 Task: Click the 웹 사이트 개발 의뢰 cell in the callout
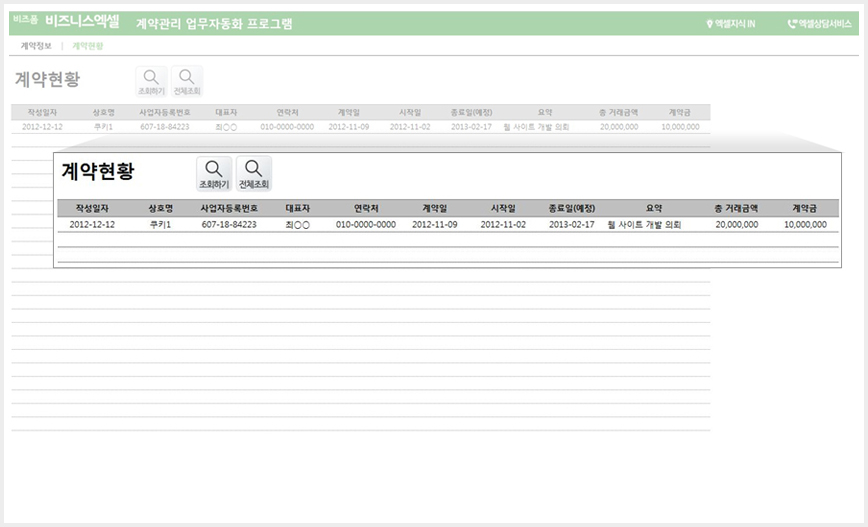pyautogui.click(x=644, y=225)
